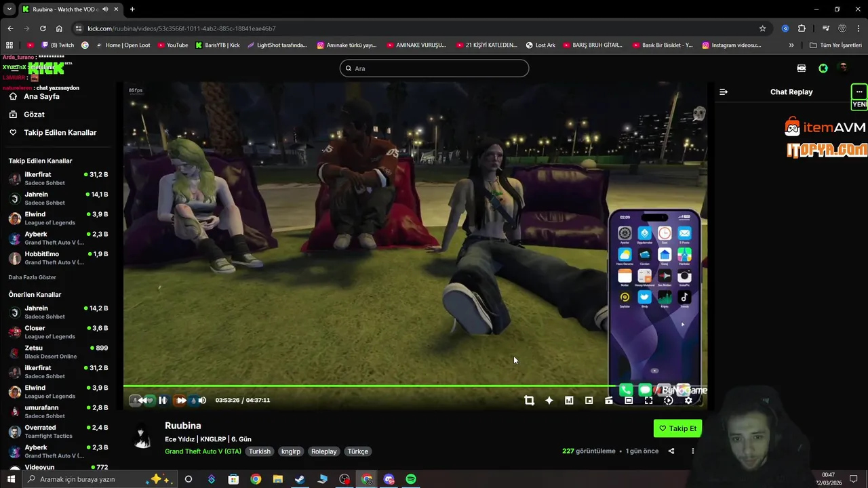Open the Chat Replay three-dot options menu
This screenshot has height=488, width=868.
tap(859, 91)
